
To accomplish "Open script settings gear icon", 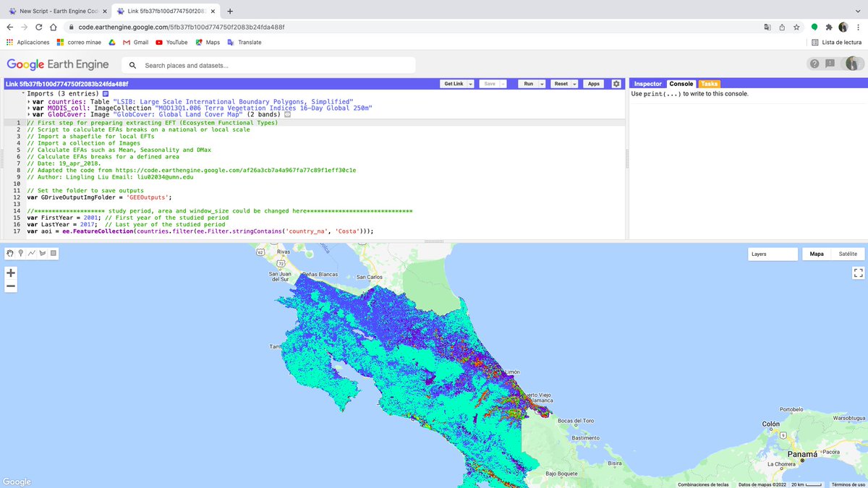I will coord(616,84).
